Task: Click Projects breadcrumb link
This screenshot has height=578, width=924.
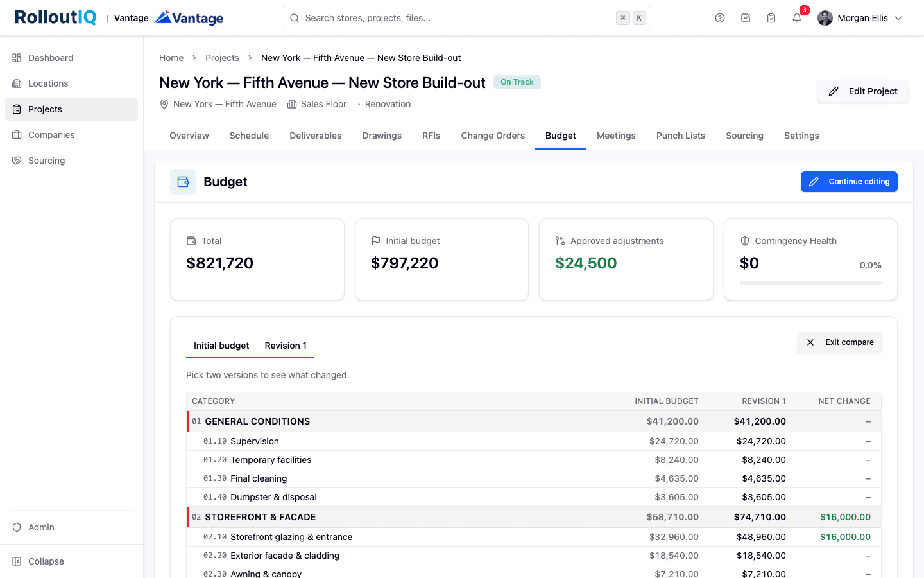Action: [222, 58]
